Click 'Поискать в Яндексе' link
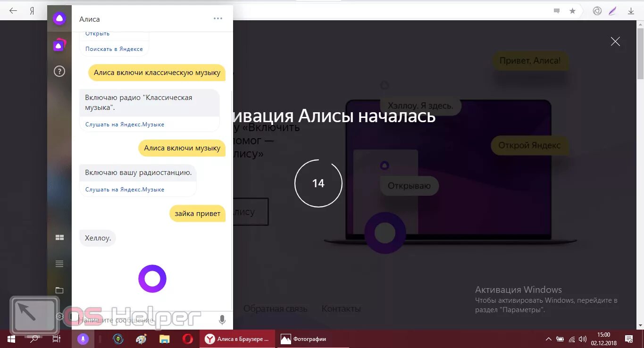This screenshot has width=644, height=348. pos(114,49)
